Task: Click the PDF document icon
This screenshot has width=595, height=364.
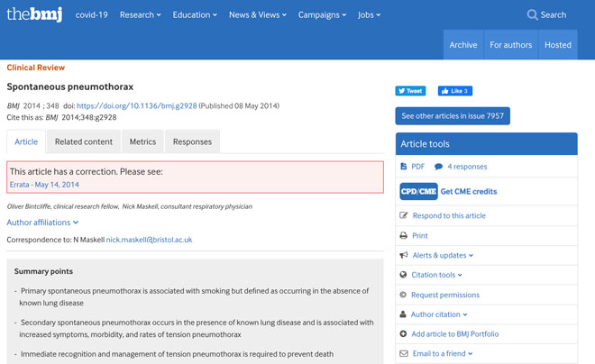Action: click(403, 167)
